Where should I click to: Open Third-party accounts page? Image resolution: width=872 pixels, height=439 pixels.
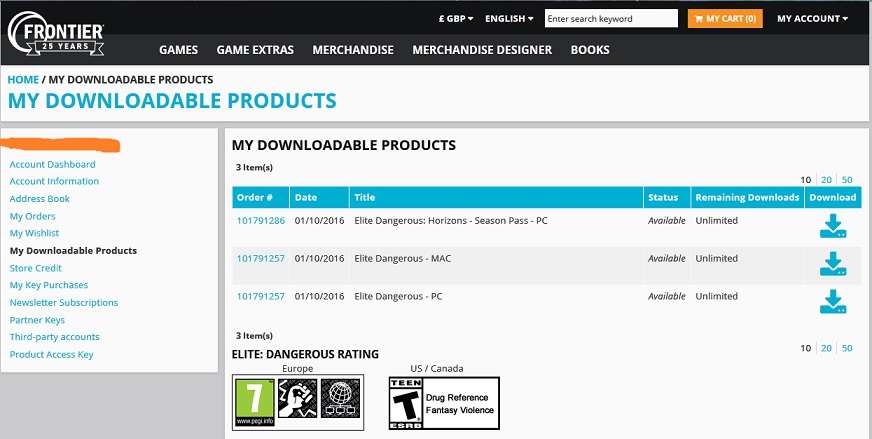point(54,337)
